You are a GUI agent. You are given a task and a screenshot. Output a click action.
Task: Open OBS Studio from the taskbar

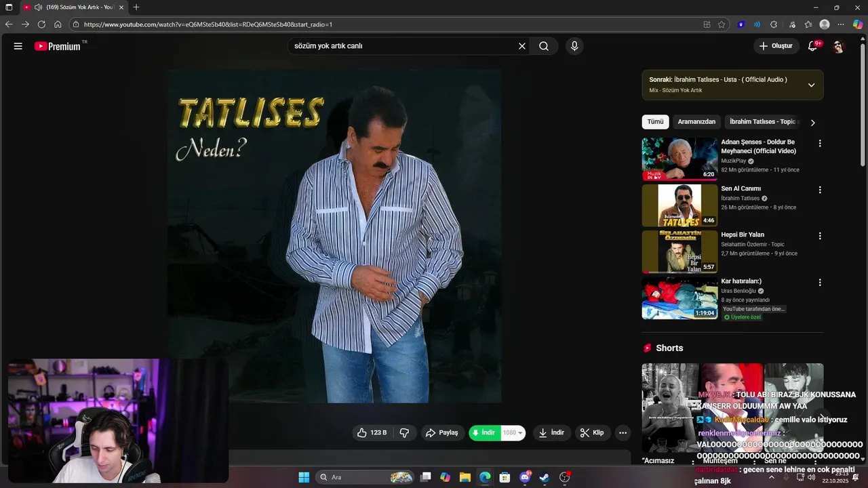pos(565,477)
